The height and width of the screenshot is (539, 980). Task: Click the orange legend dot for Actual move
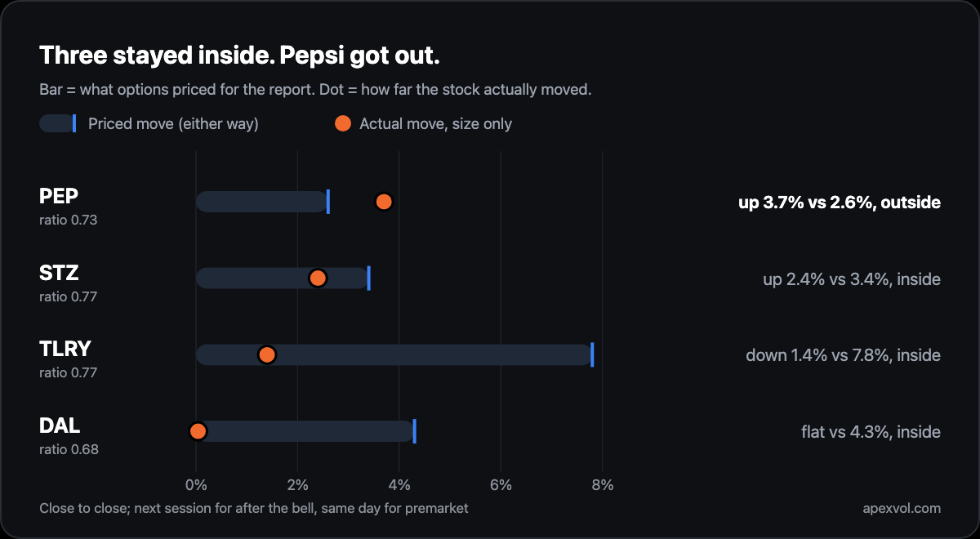(343, 123)
